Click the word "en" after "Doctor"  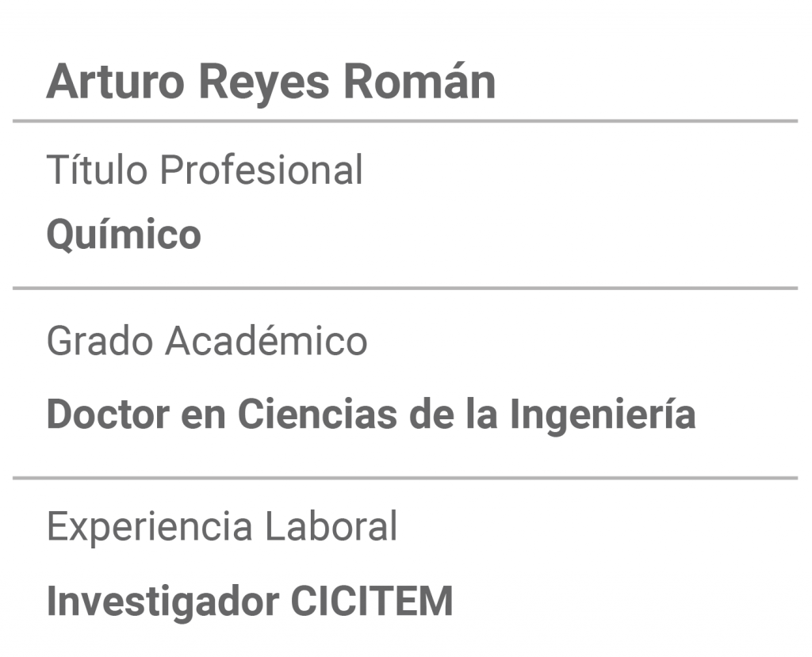[204, 418]
